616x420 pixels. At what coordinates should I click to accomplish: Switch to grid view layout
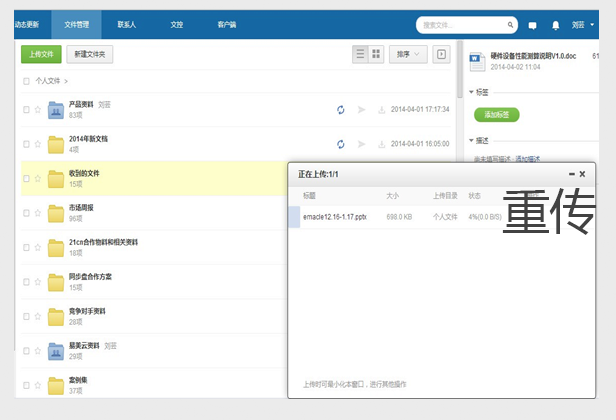click(376, 54)
